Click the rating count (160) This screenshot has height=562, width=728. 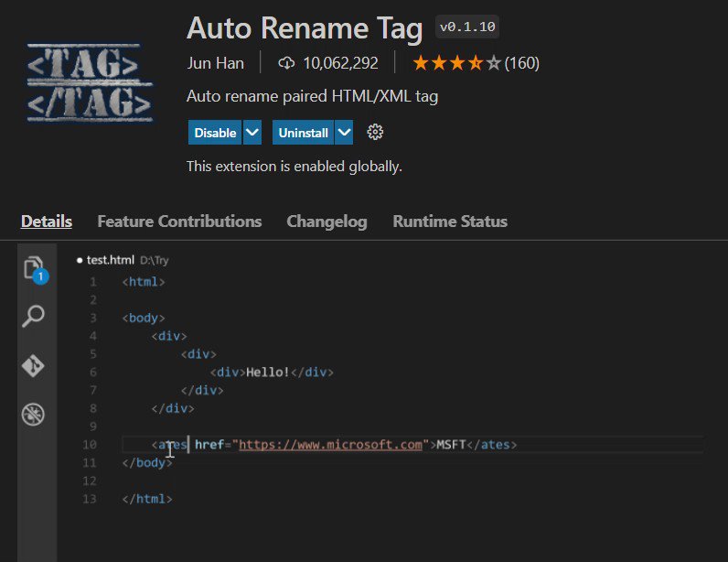coord(522,63)
